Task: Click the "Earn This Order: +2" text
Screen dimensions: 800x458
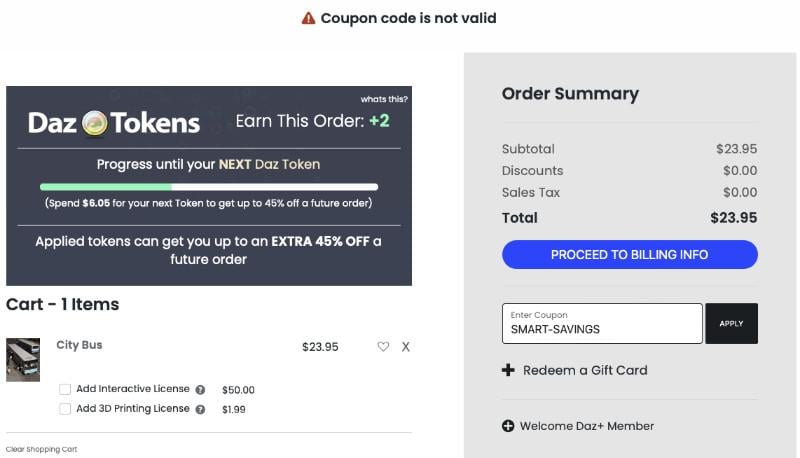Action: coord(312,121)
